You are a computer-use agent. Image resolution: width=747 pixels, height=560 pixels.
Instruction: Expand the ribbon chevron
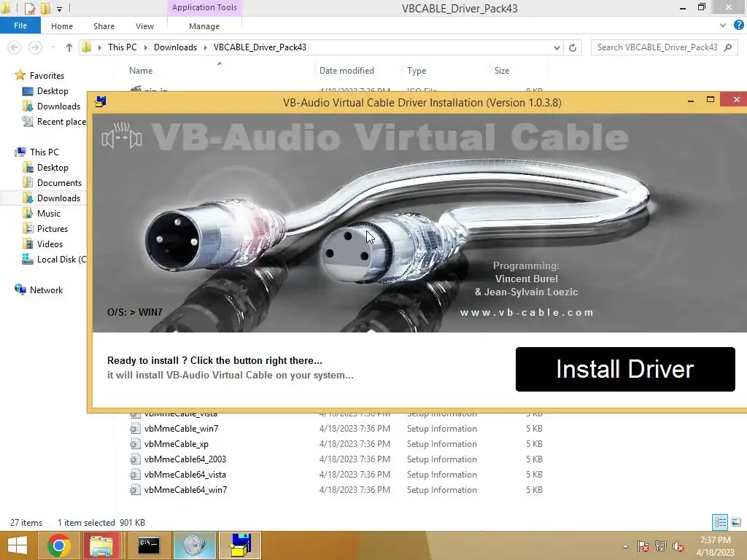[x=723, y=26]
